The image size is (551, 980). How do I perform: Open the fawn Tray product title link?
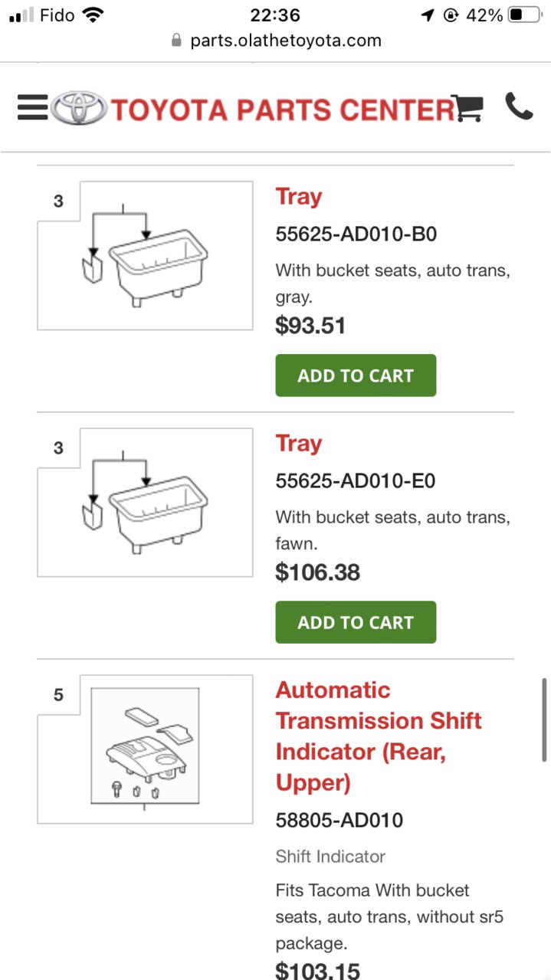tap(299, 444)
